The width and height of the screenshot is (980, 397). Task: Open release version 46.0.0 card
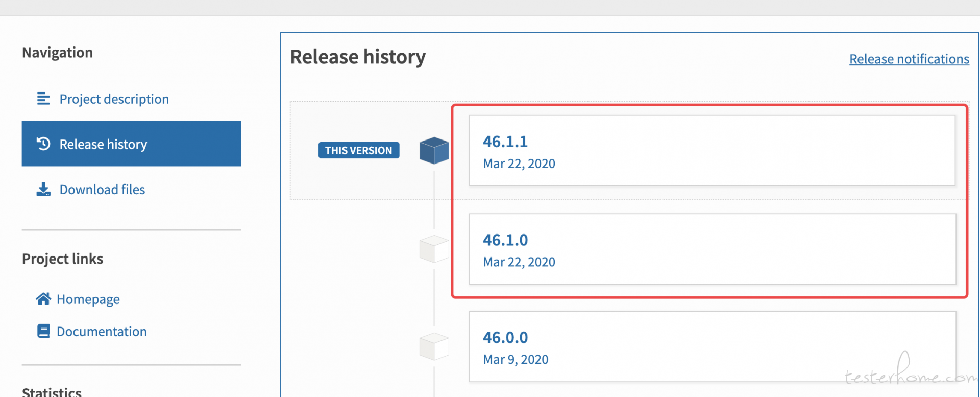coord(713,346)
